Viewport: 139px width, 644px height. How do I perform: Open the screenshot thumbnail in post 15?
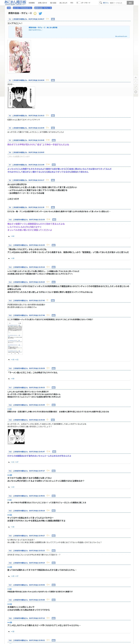[15, 338]
